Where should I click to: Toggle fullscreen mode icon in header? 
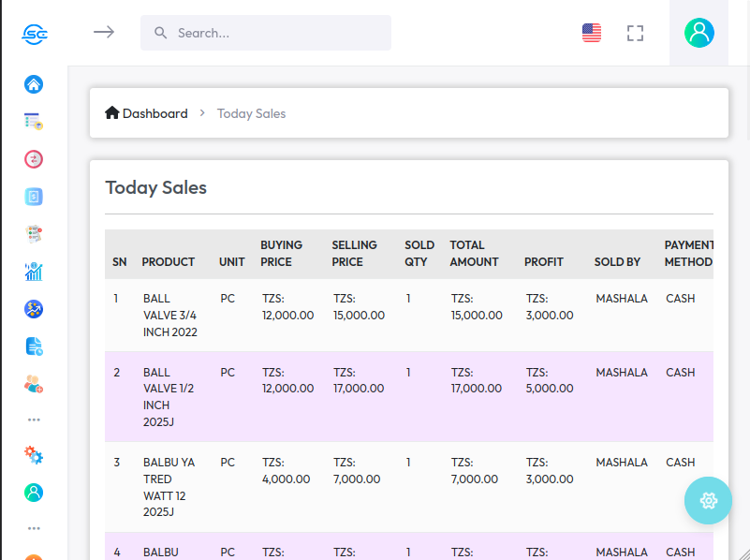click(636, 33)
